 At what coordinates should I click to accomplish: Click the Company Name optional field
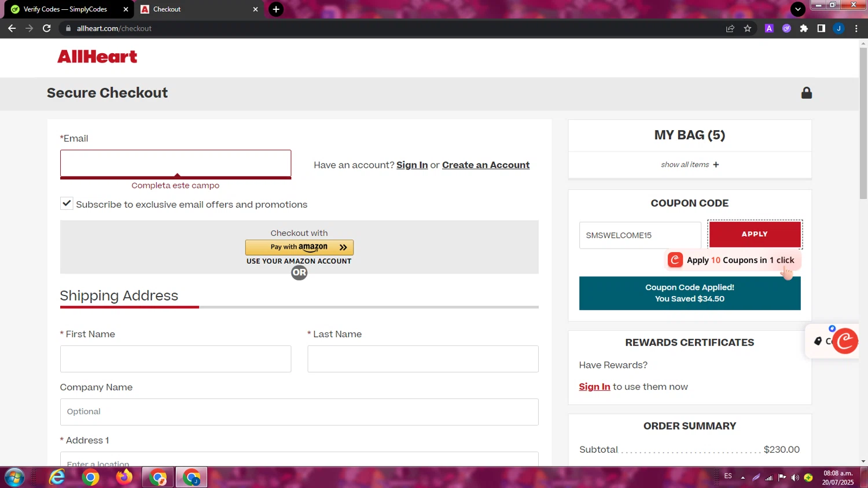299,412
